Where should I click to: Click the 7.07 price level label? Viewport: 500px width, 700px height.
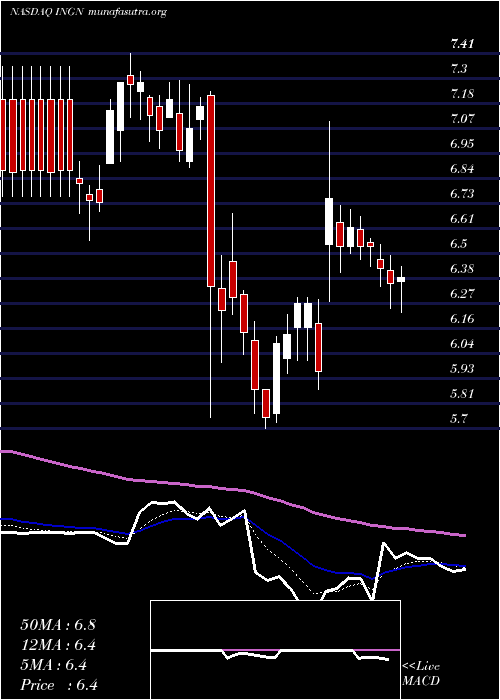[x=462, y=119]
